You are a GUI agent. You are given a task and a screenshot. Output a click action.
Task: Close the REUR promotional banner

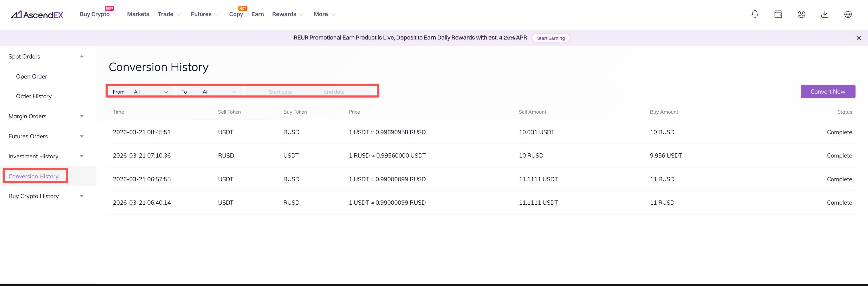[x=859, y=38]
